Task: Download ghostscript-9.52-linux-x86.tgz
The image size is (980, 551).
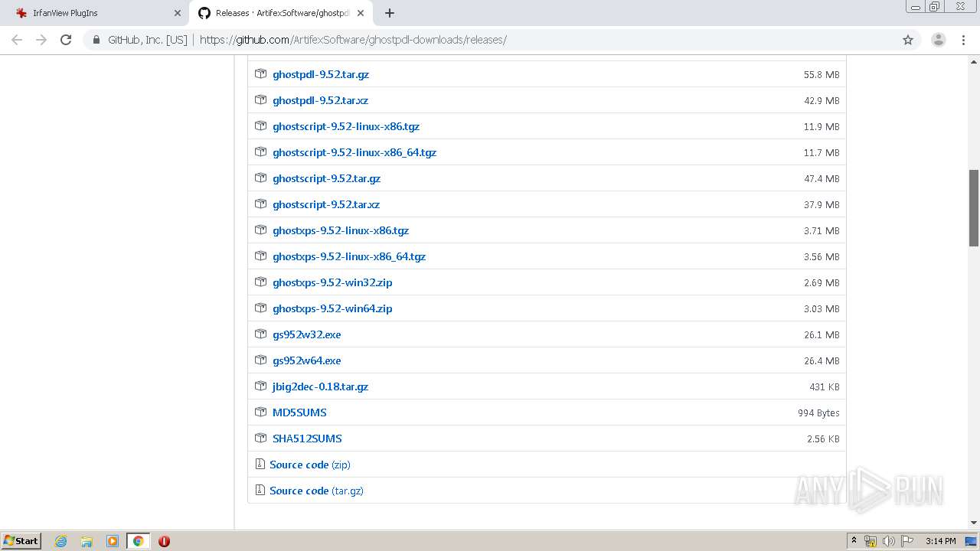Action: pos(346,126)
